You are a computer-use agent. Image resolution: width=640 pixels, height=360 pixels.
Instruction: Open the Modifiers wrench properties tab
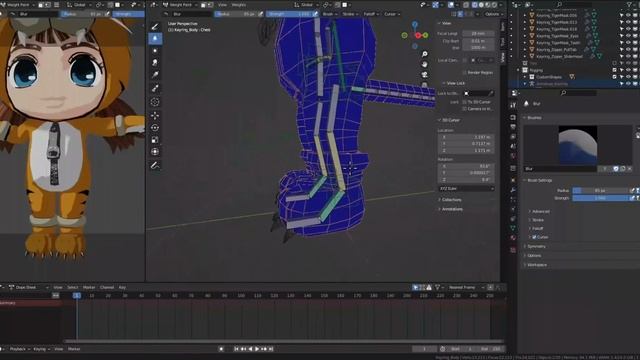click(513, 190)
